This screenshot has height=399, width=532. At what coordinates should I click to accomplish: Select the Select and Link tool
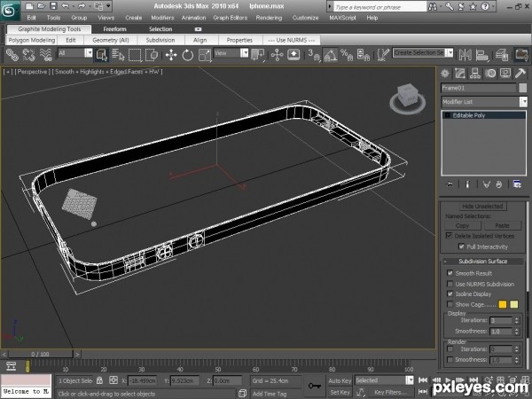point(12,55)
